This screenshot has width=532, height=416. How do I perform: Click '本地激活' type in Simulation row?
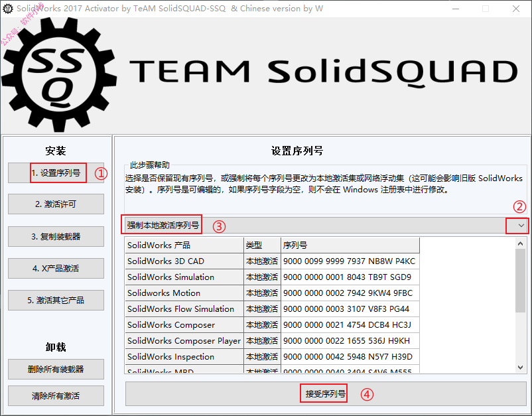click(x=262, y=277)
